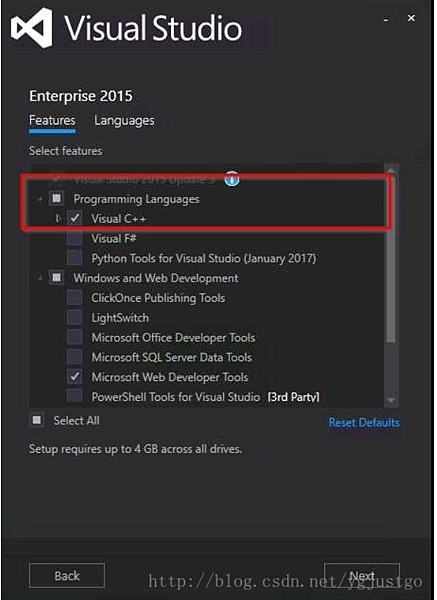Expand the Visual C++ tree node arrow

tap(58, 218)
